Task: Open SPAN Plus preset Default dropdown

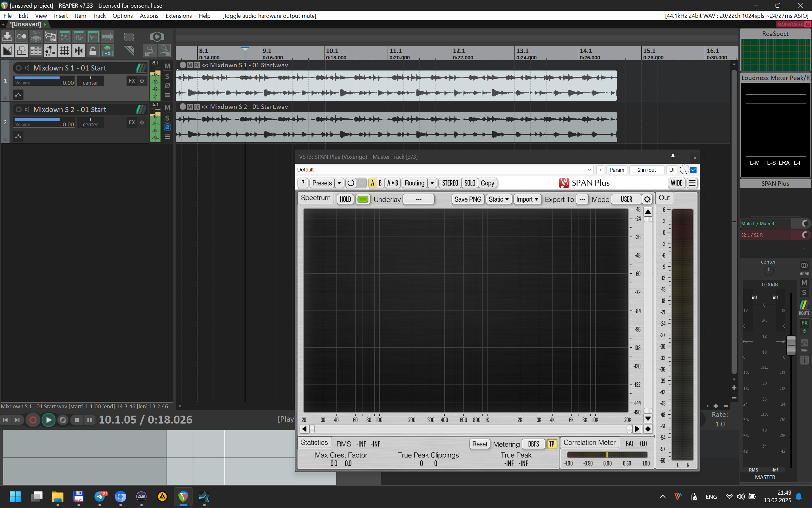Action: pos(444,170)
